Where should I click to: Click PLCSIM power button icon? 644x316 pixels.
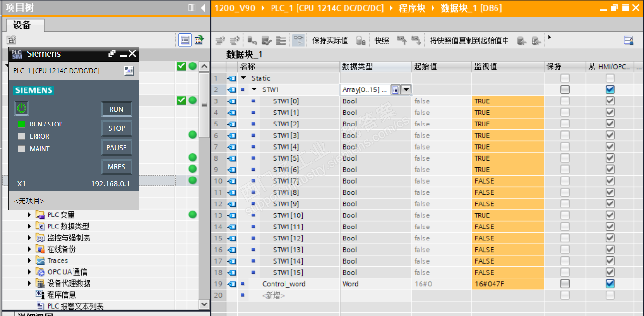tap(21, 109)
